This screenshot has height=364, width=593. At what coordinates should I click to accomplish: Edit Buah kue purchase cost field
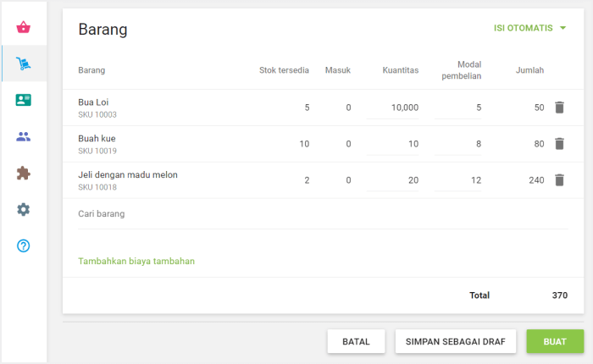[458, 144]
